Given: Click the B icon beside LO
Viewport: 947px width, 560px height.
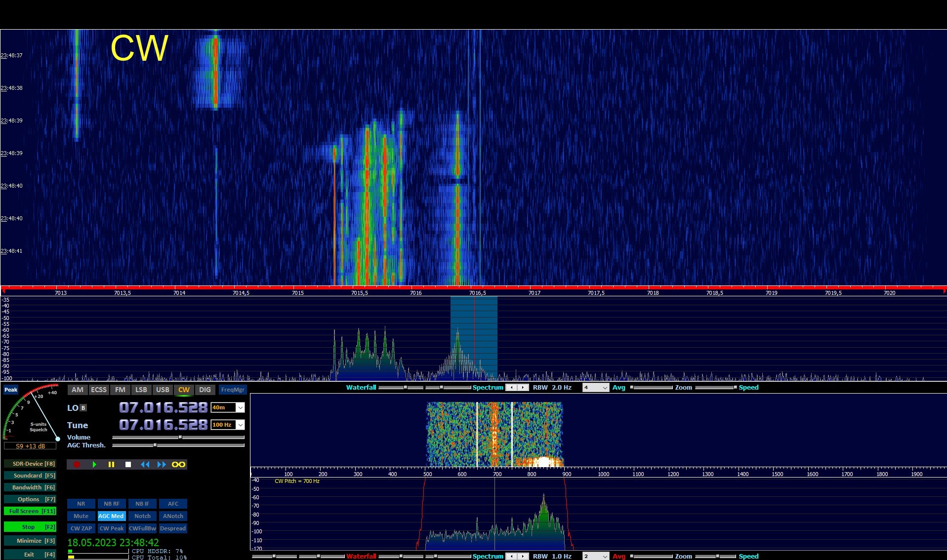Looking at the screenshot, I should click(83, 408).
